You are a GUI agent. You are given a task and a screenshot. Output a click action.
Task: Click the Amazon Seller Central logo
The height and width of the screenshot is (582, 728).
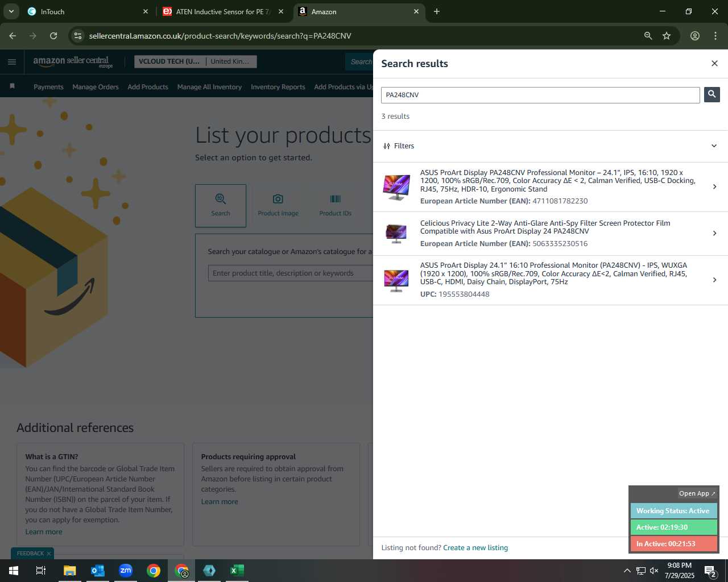tap(73, 62)
